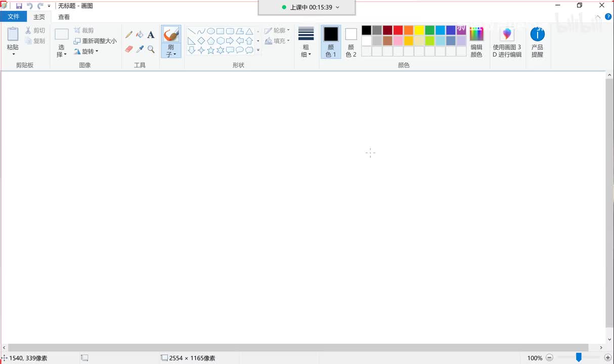Expand the Paste (粘贴) dropdown arrow
This screenshot has height=364, width=614.
[x=13, y=54]
